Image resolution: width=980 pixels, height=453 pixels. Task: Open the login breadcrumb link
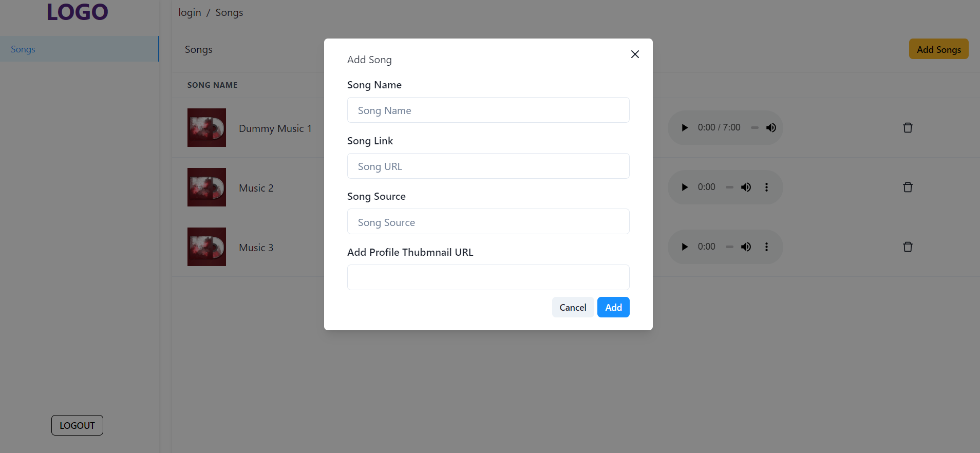click(x=189, y=12)
